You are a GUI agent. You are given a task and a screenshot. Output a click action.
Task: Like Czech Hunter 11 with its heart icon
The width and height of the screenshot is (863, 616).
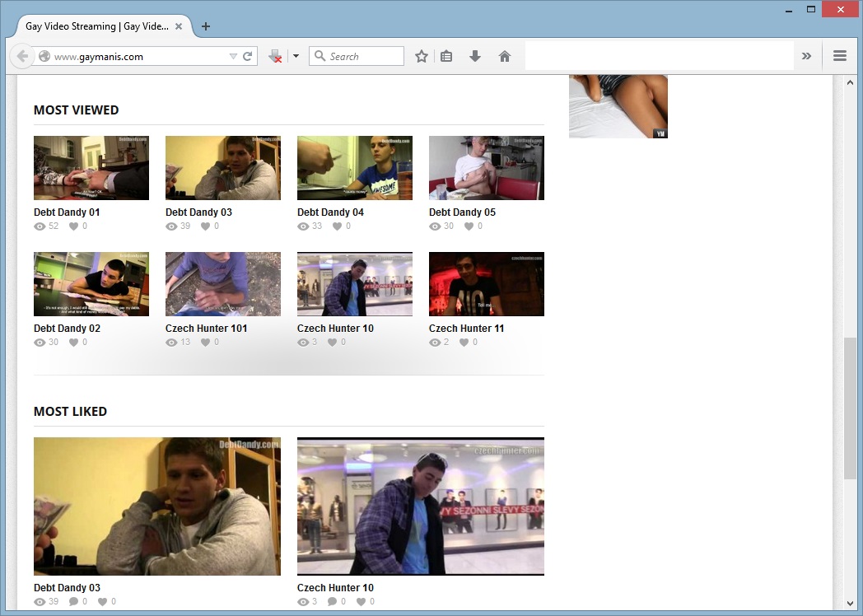464,342
